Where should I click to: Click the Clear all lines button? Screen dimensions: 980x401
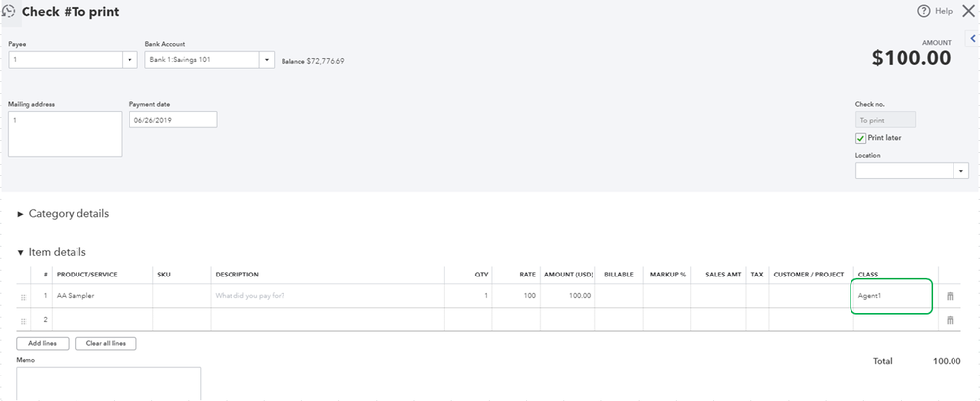click(106, 343)
